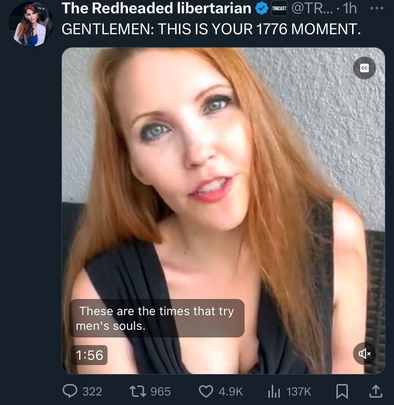Click the 965 reposts count

pyautogui.click(x=160, y=391)
